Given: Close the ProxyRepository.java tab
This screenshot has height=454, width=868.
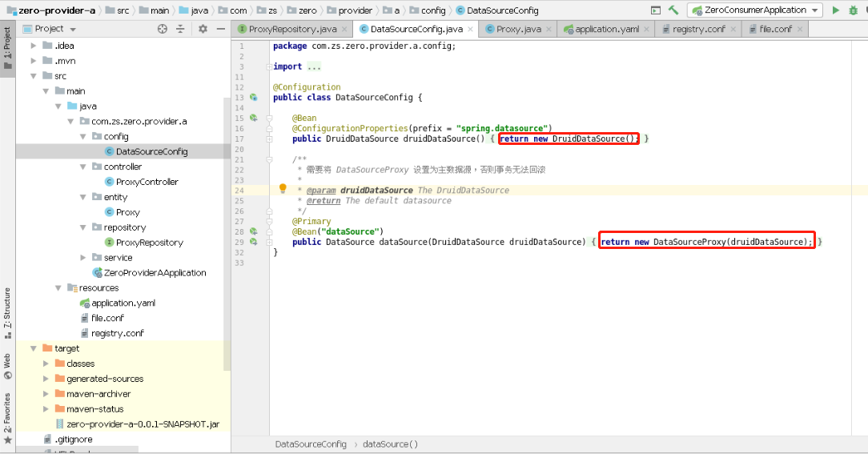Looking at the screenshot, I should point(344,30).
